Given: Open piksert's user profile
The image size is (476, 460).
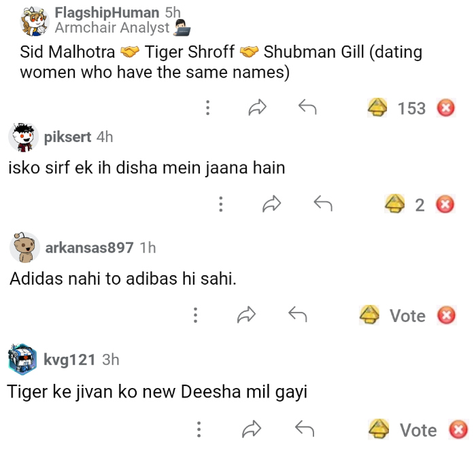Looking at the screenshot, I should point(67,137).
